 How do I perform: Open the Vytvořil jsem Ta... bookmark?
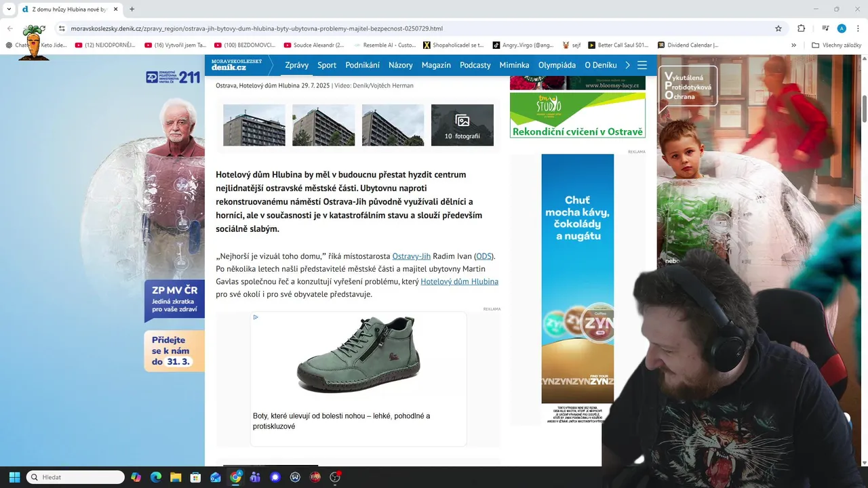tap(175, 45)
